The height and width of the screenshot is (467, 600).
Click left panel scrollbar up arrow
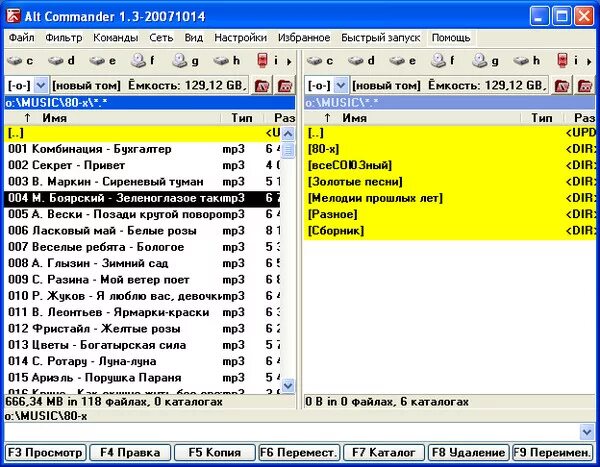288,134
